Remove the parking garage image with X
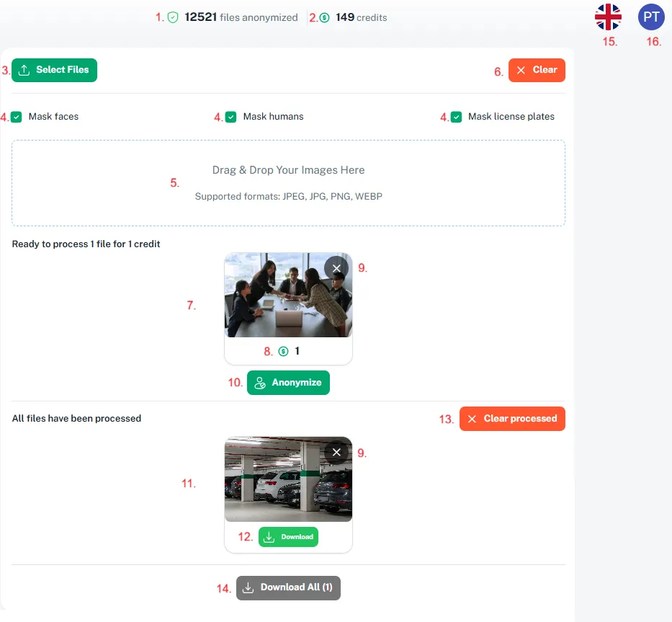The image size is (672, 622). click(x=336, y=452)
